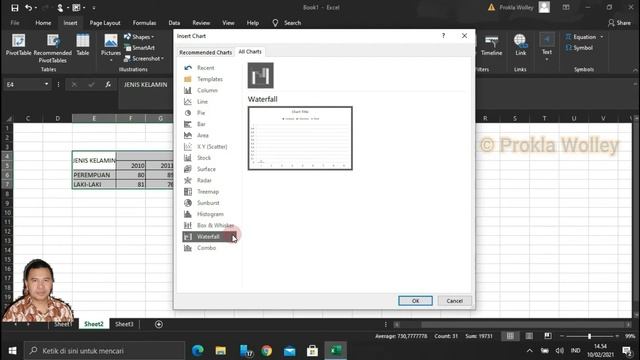Screen dimensions: 640x360
Task: Expand the Name Box dropdown
Action: click(x=47, y=84)
